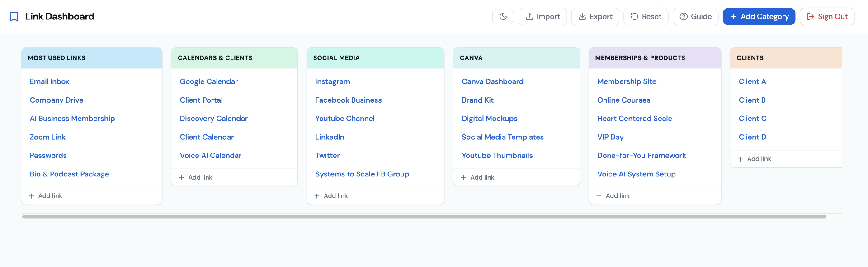Click the Memberships & Products header
This screenshot has height=267, width=868.
[x=655, y=58]
